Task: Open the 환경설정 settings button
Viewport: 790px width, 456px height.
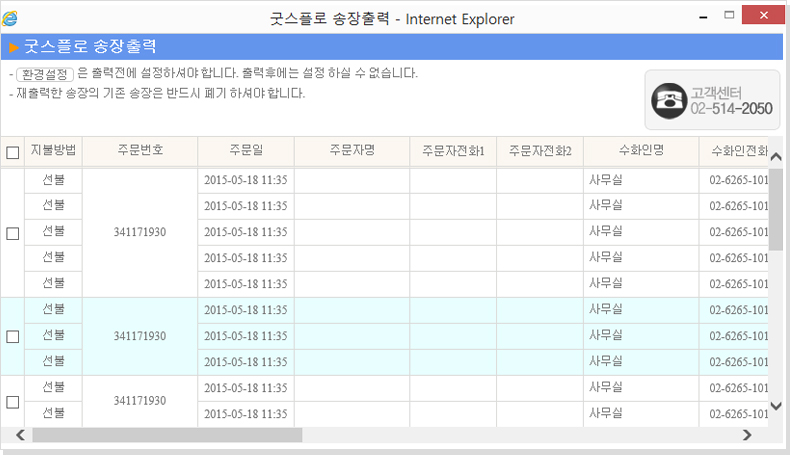Action: (45, 75)
